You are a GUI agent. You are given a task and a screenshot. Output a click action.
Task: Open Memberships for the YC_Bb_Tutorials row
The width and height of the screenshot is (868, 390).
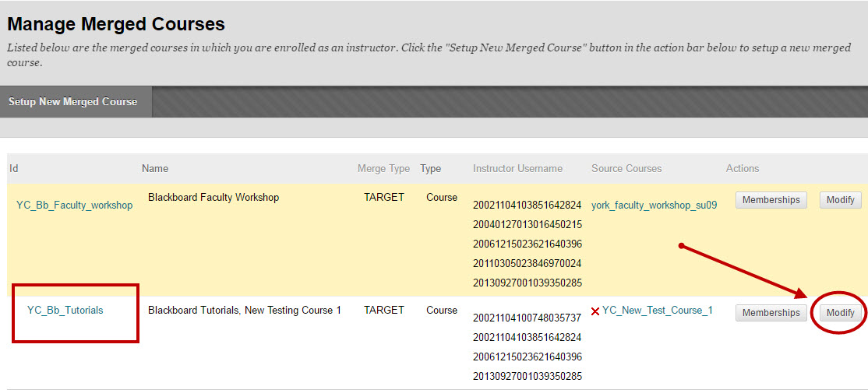(x=771, y=313)
